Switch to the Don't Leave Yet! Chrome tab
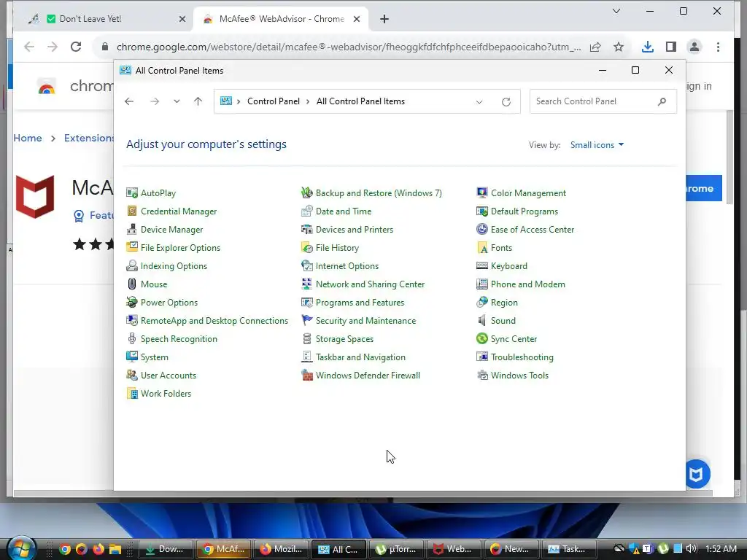This screenshot has height=560, width=747. pyautogui.click(x=108, y=19)
